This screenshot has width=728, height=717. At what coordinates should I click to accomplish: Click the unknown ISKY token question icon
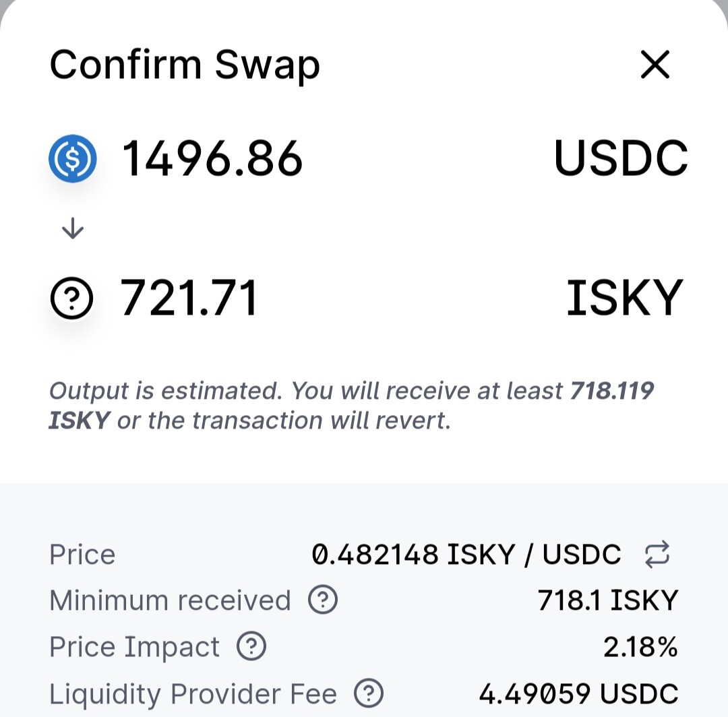pos(71,298)
